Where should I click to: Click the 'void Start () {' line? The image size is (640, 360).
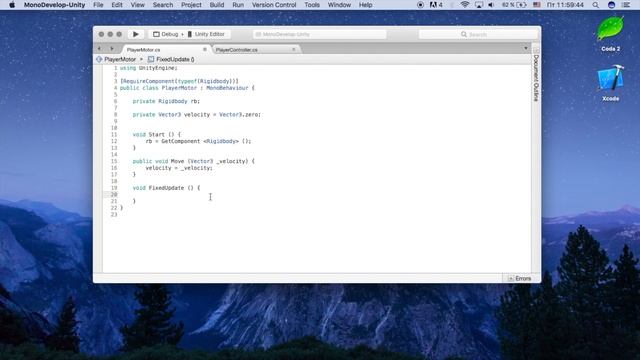click(x=156, y=134)
